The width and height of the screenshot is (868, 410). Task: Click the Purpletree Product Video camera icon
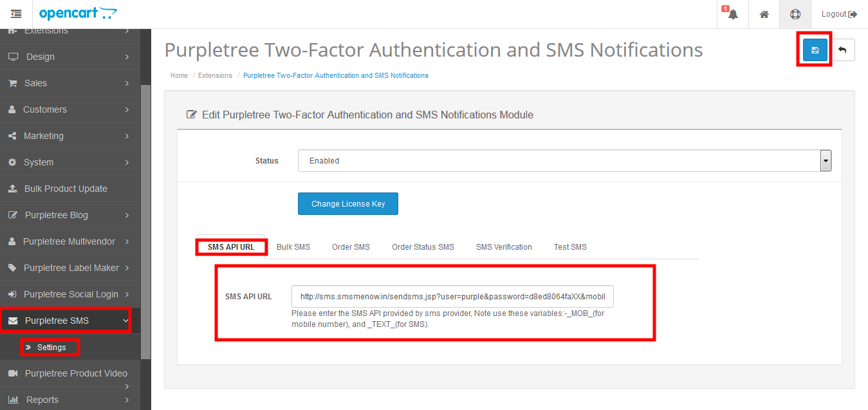point(13,373)
